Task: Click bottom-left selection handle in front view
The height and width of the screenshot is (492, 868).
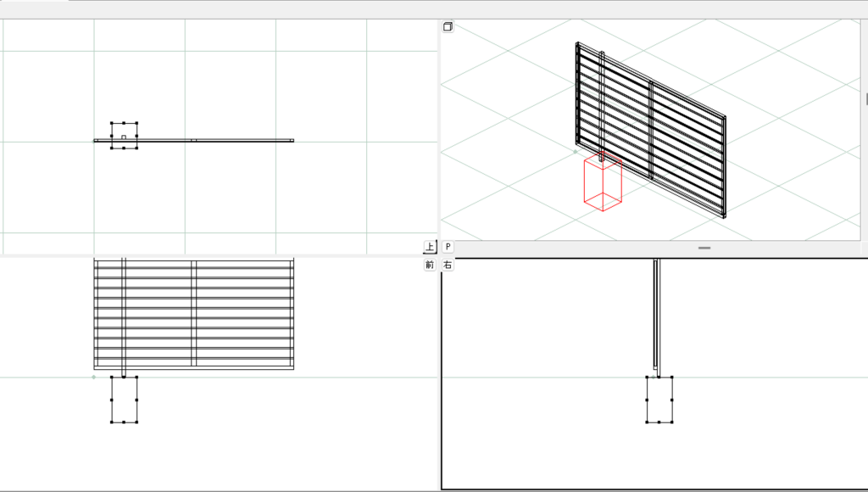Action: point(112,422)
